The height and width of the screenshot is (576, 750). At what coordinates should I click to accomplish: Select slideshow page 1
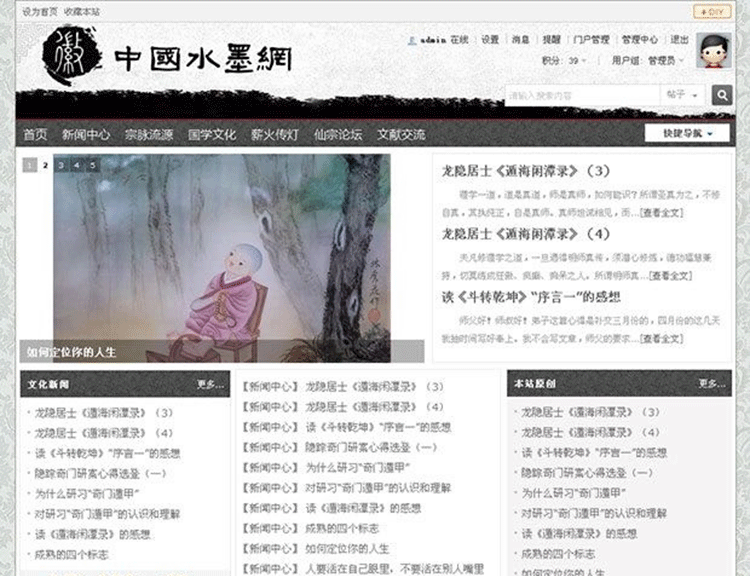coord(30,165)
